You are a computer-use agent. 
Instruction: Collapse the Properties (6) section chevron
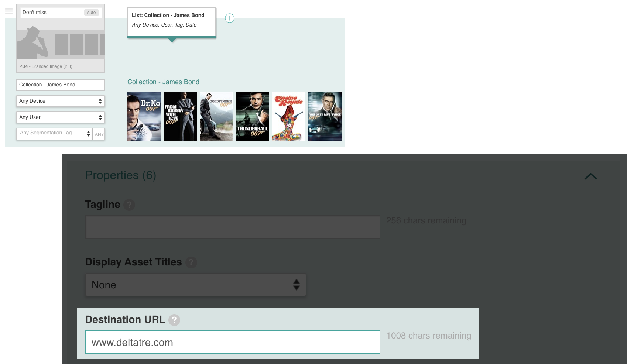coord(591,176)
